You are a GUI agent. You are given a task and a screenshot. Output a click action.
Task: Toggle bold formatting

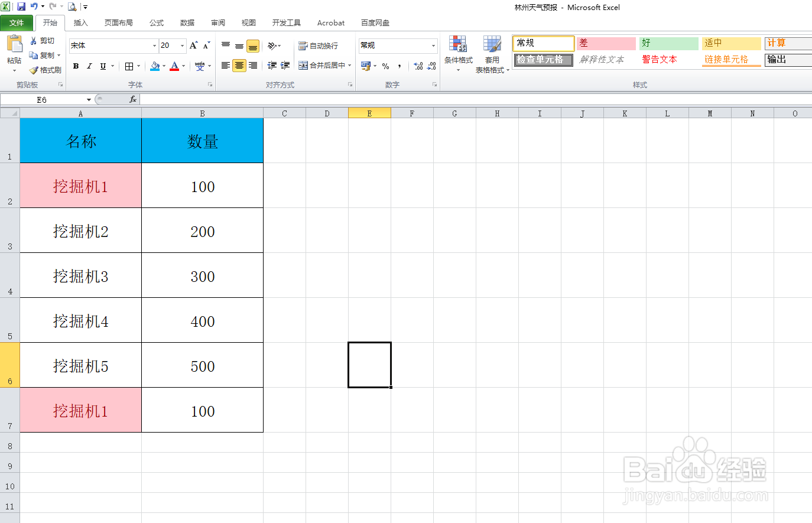coord(76,66)
